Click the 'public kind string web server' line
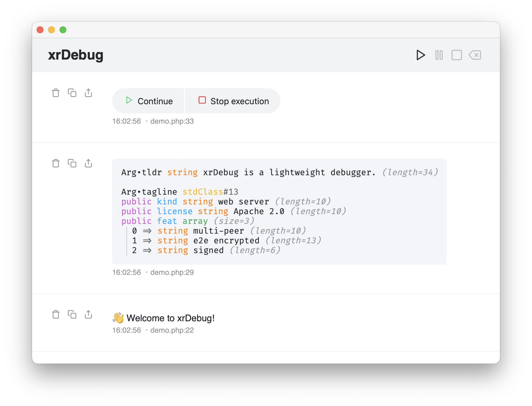This screenshot has height=406, width=532. pos(226,202)
